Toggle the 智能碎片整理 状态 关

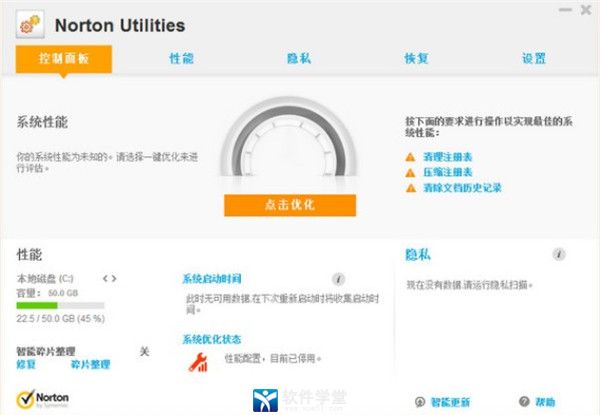point(144,352)
